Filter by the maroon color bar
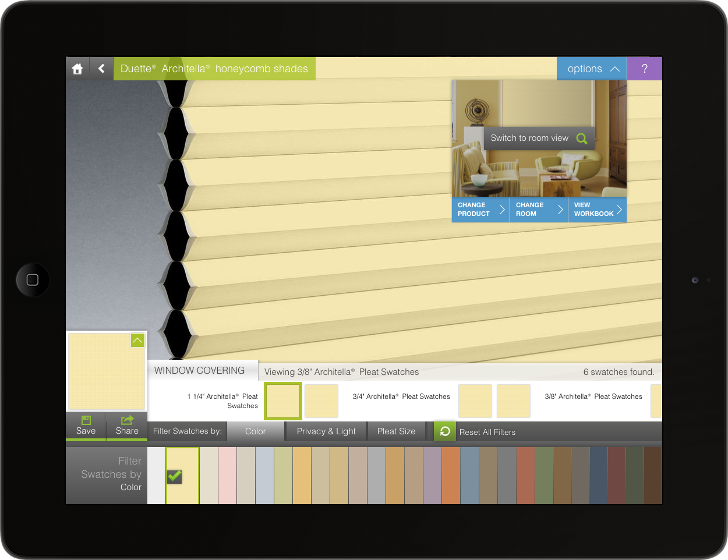Viewport: 728px width, 560px height. tap(617, 476)
